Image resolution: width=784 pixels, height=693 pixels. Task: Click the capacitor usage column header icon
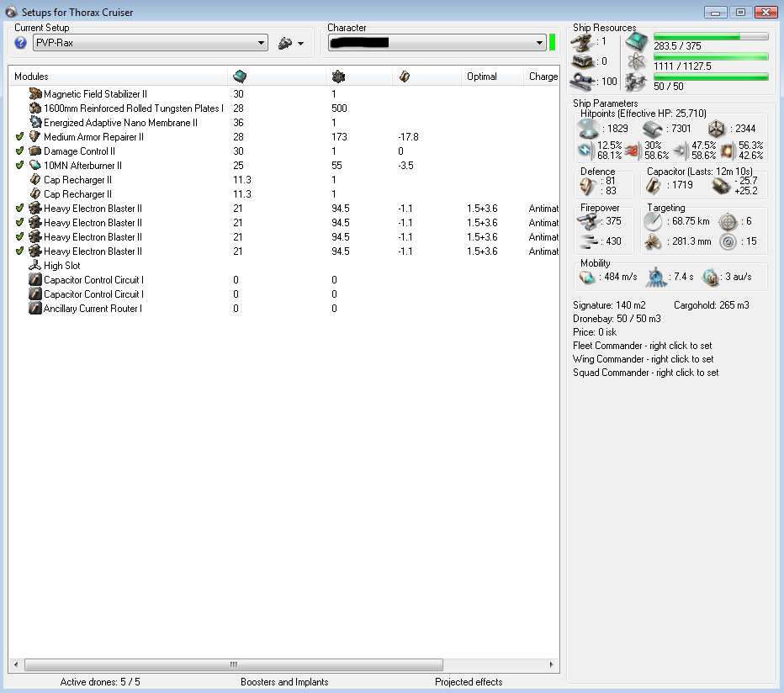click(x=405, y=77)
